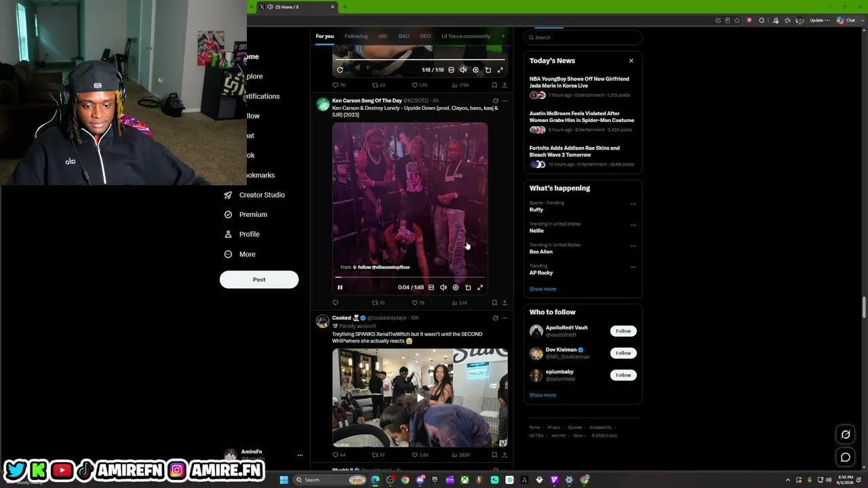Image resolution: width=868 pixels, height=488 pixels.
Task: View analytics of the Ken Carson post
Action: point(459,303)
